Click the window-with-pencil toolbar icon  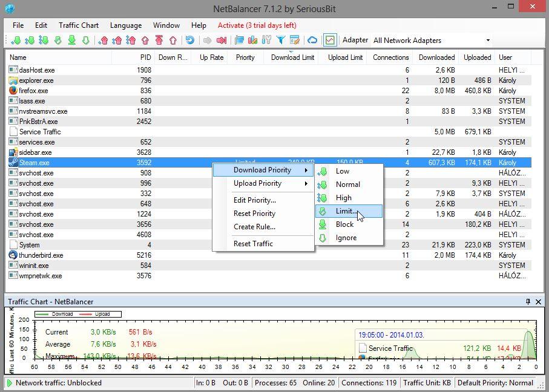pos(294,41)
